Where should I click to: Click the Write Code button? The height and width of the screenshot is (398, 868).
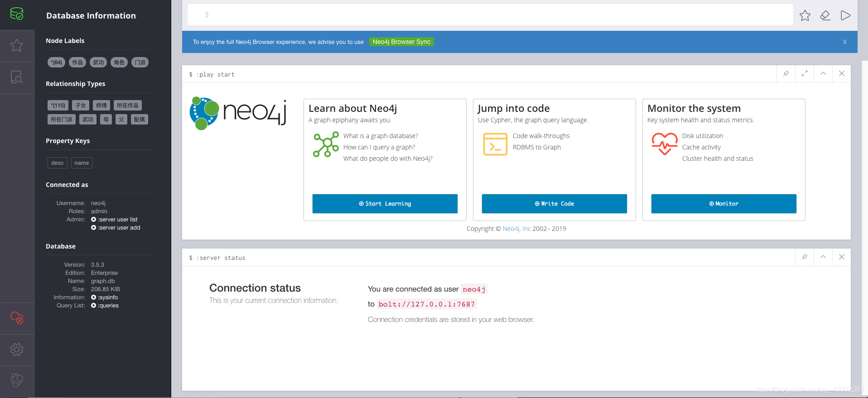tap(555, 204)
